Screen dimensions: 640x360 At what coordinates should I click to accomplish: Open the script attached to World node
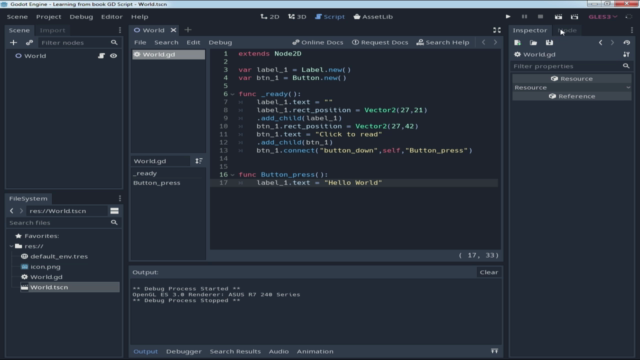(101, 56)
